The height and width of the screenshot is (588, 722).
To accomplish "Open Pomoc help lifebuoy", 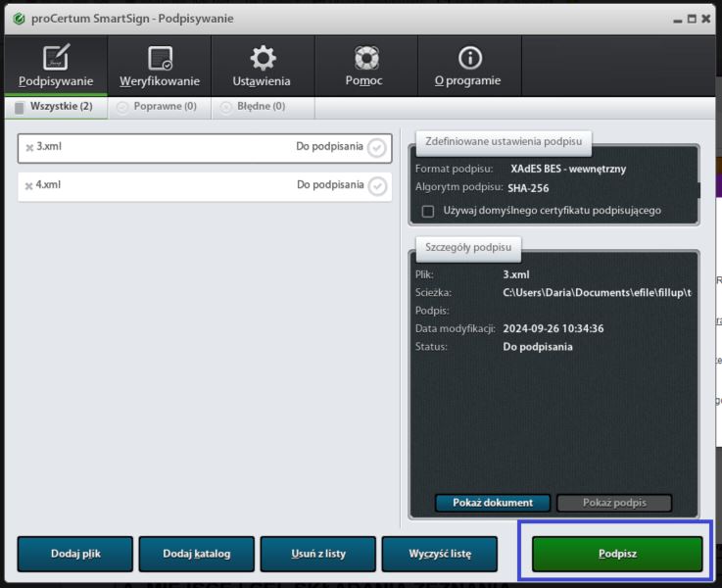I will click(366, 66).
